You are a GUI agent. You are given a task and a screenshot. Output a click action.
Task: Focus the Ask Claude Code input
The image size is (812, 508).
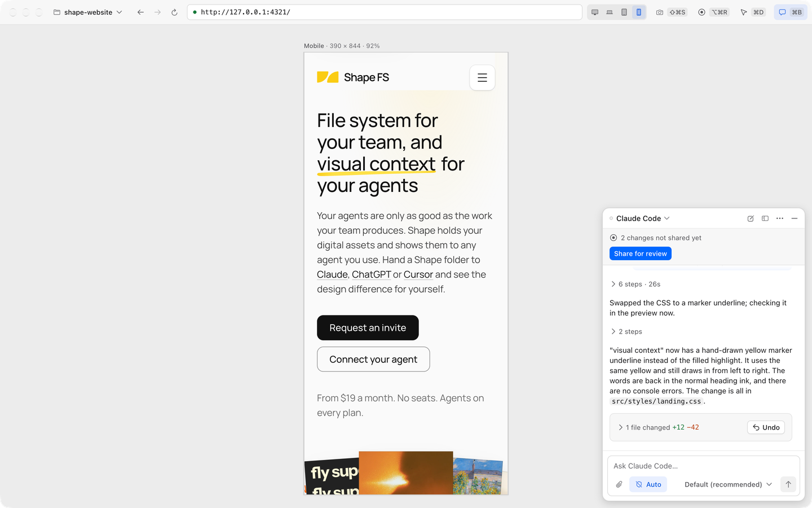point(704,466)
